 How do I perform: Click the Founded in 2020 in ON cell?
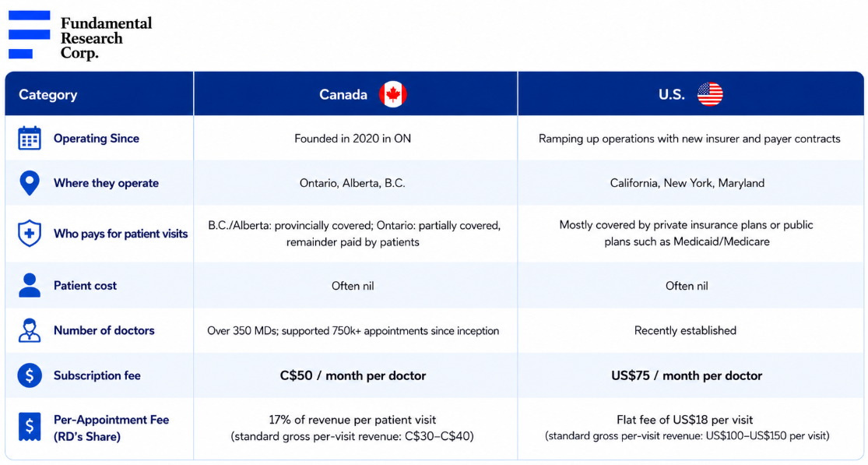click(x=353, y=139)
